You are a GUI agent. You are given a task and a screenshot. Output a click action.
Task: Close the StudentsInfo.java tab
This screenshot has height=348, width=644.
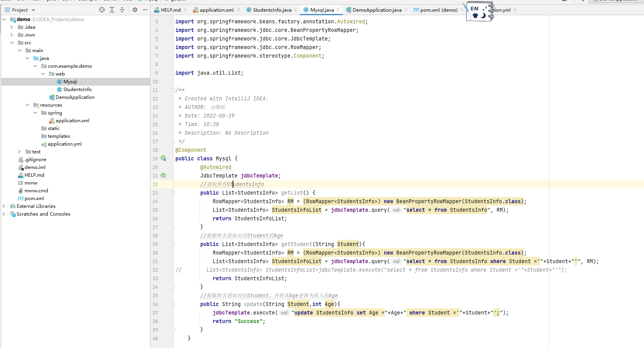tap(296, 10)
